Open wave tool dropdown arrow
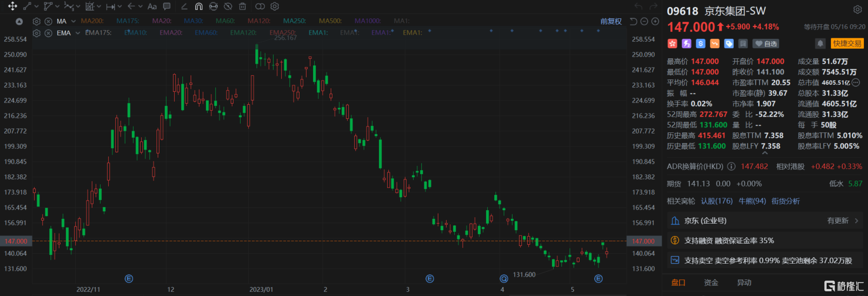Screen dimensions: 868x296 [x=78, y=7]
